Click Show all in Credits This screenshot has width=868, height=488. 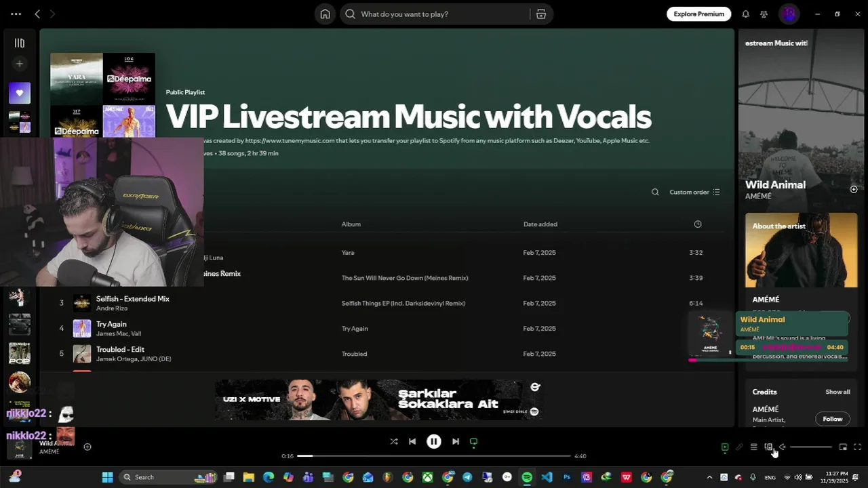[x=837, y=392]
